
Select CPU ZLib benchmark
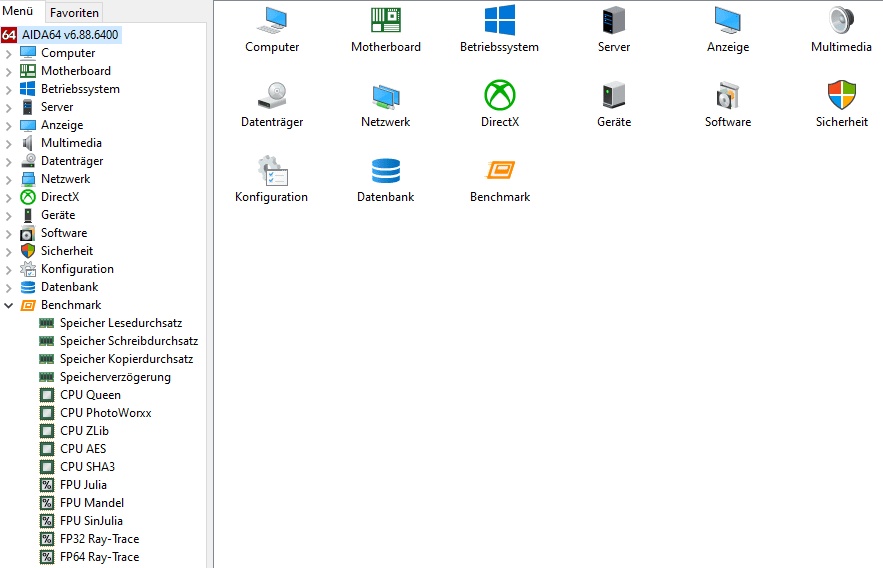point(84,431)
